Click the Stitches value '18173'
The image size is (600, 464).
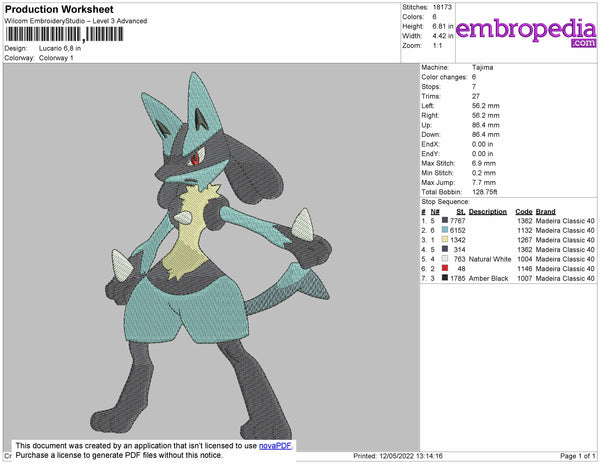pos(442,7)
